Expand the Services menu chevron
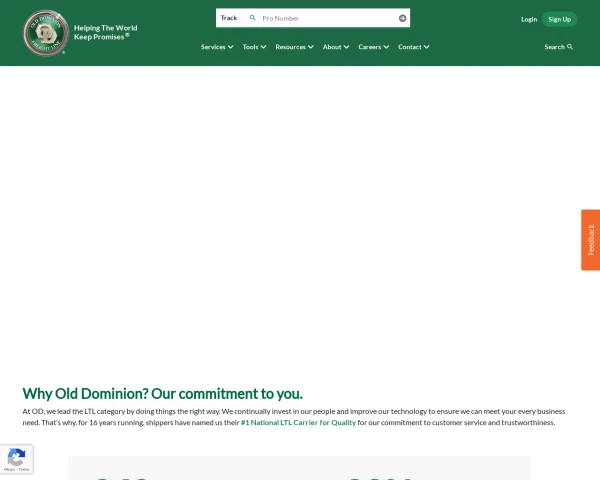 click(230, 47)
